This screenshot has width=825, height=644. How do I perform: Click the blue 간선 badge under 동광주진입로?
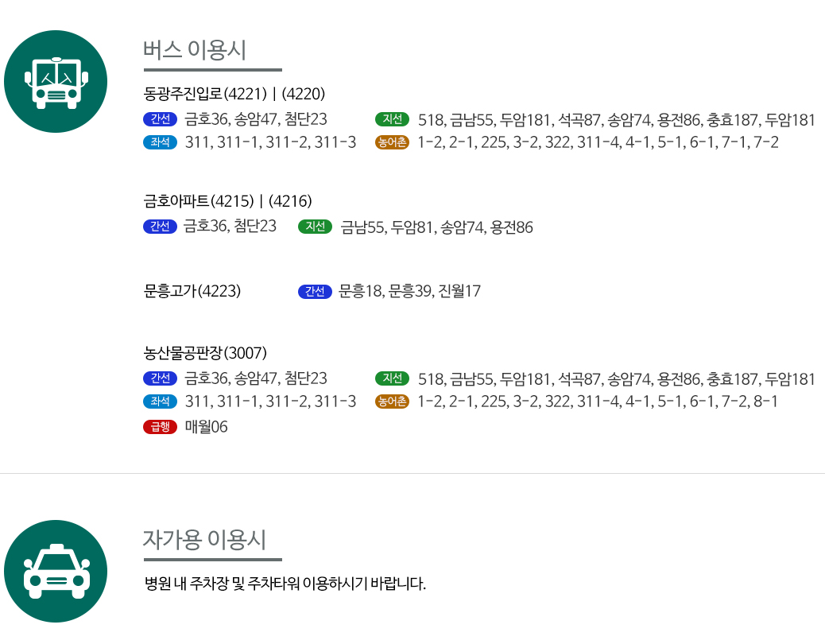[x=160, y=119]
